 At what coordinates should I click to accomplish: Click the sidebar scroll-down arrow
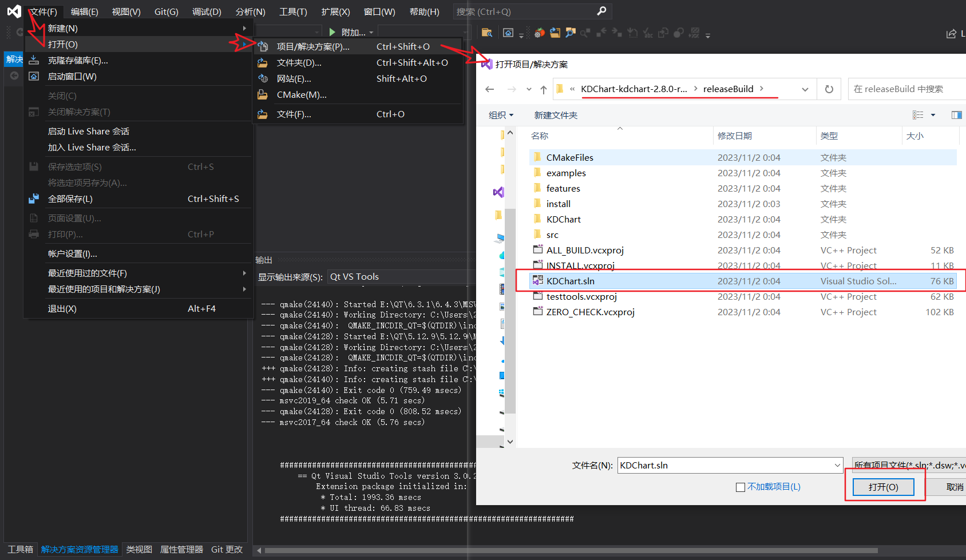(x=510, y=442)
